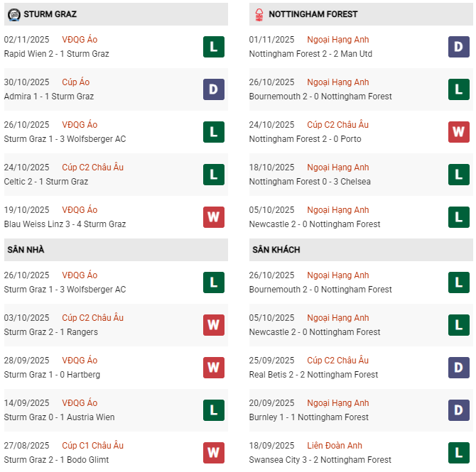
Task: Click the W badge for Blau Weiss Linz match
Action: [213, 217]
